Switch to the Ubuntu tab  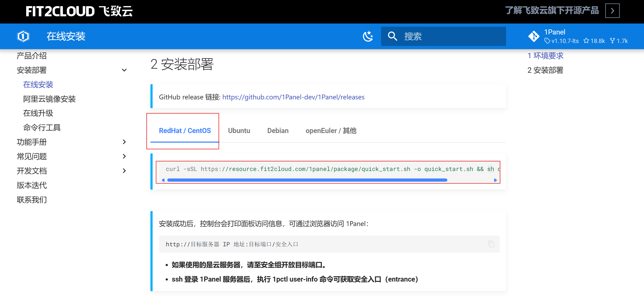coord(239,131)
